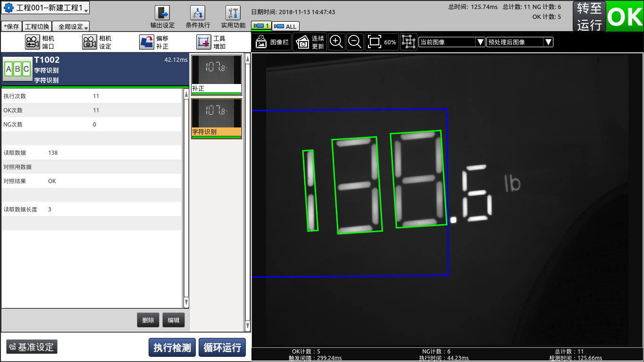Open 预处理后图像 dropdown
This screenshot has height=362, width=644.
click(x=520, y=42)
